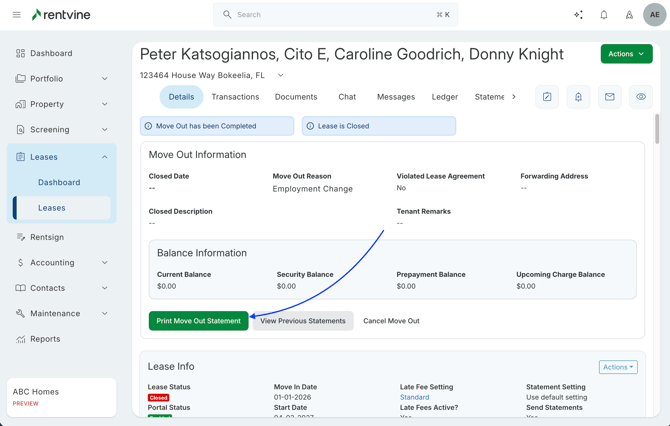Open the green Actions dropdown
This screenshot has height=426, width=670.
(x=626, y=54)
